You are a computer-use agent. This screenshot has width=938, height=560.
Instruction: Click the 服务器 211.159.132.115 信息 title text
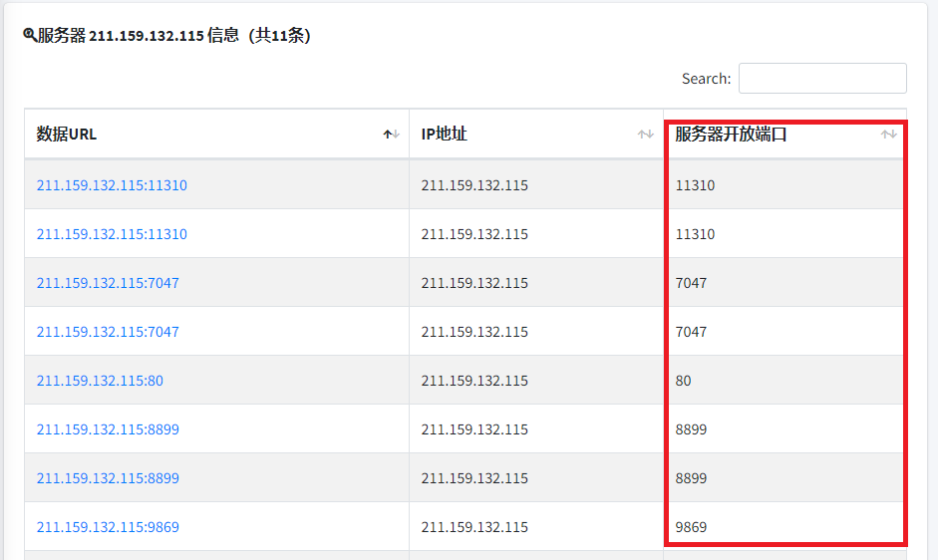pyautogui.click(x=139, y=35)
